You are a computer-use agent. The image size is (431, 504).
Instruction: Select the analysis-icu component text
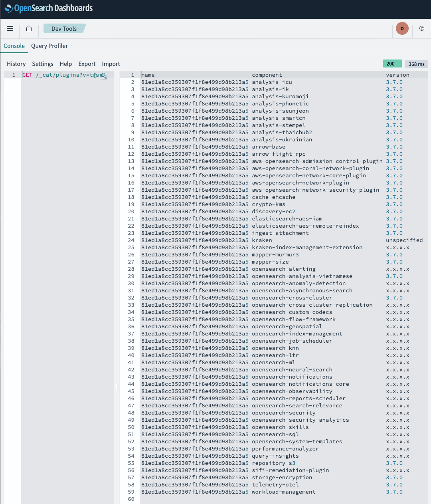coord(272,82)
